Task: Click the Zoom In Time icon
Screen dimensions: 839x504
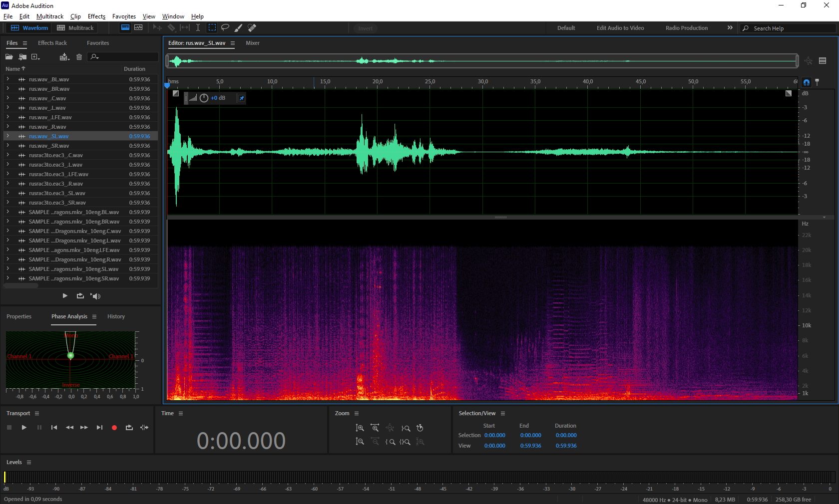Action: (x=375, y=428)
